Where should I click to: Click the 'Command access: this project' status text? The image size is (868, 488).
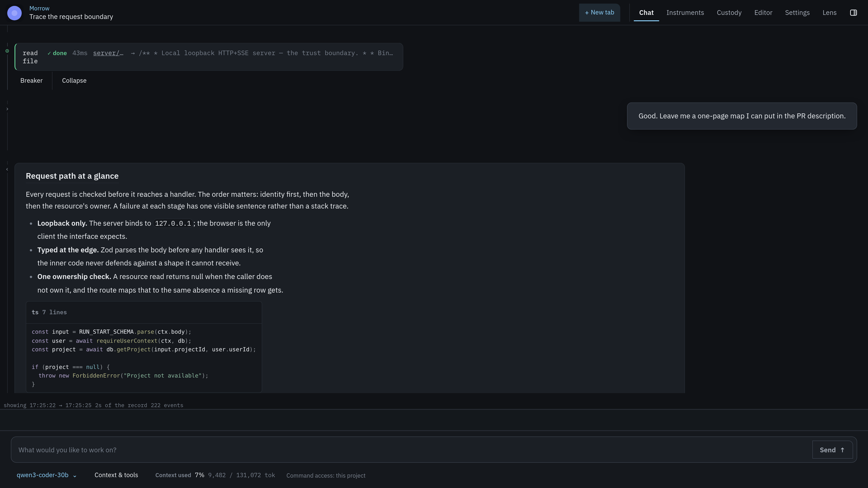325,475
